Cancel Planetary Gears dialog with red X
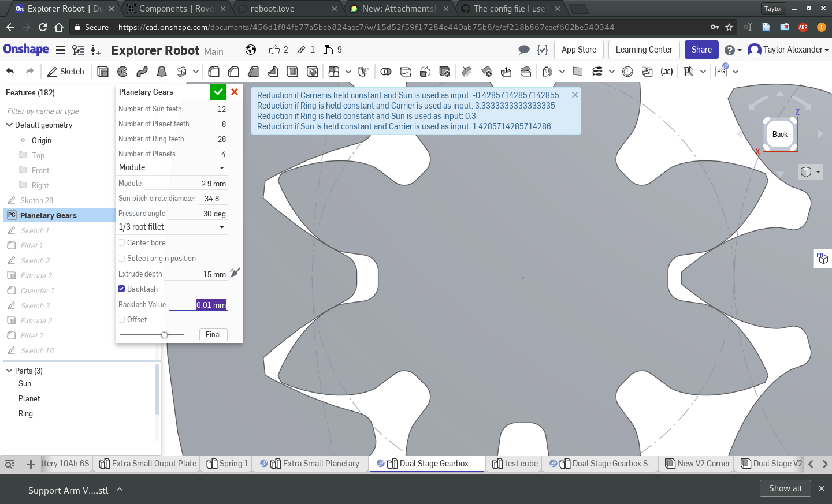The image size is (832, 504). tap(235, 92)
